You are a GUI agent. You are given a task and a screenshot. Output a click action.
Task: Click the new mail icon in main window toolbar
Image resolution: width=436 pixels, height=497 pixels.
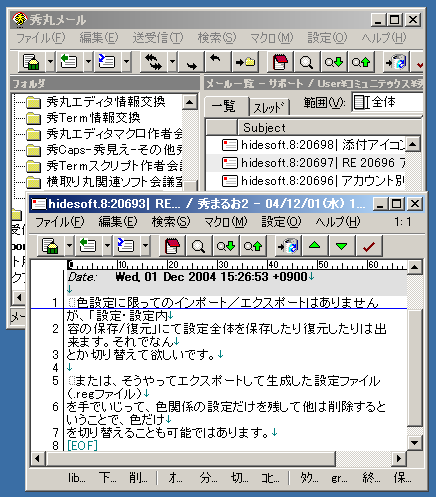[x=31, y=62]
